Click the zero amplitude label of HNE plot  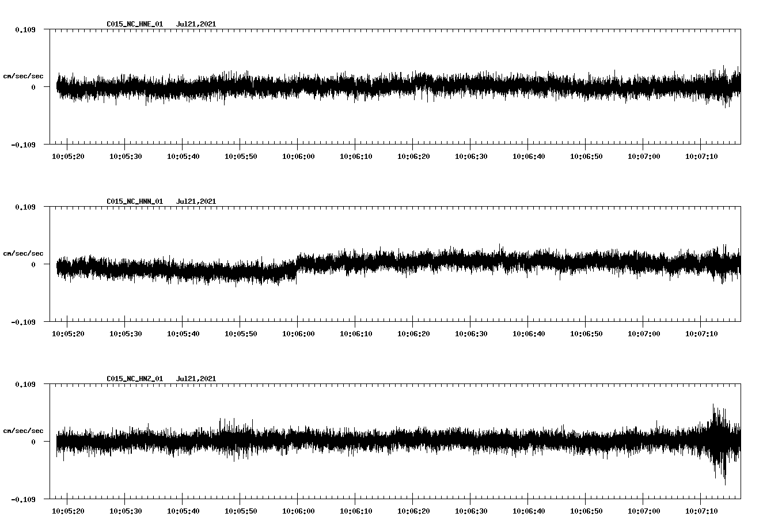33,87
